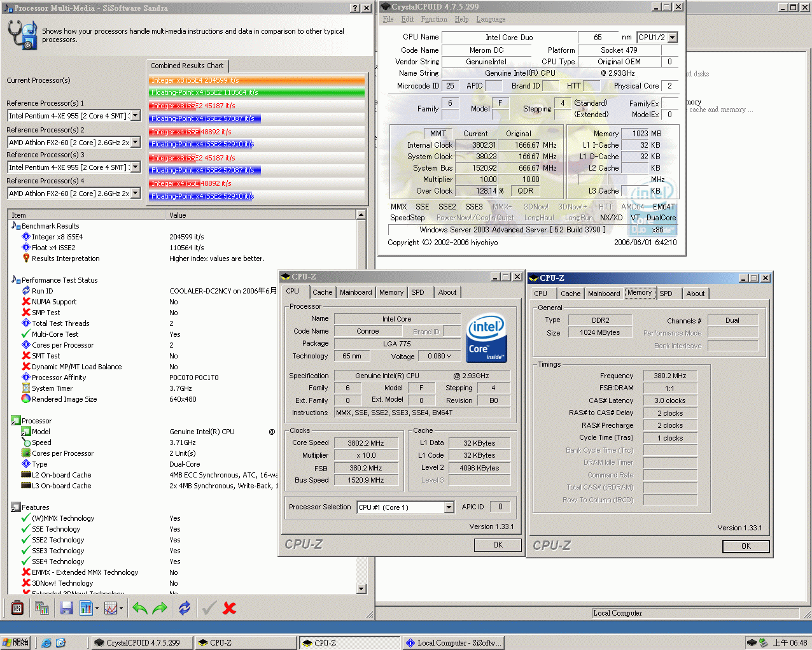Click the green redo arrow in Sandra

click(162, 608)
